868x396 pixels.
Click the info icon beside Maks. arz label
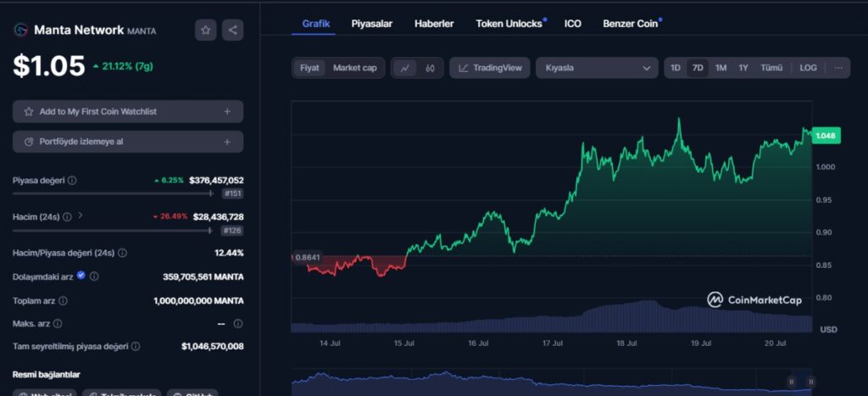click(x=58, y=323)
